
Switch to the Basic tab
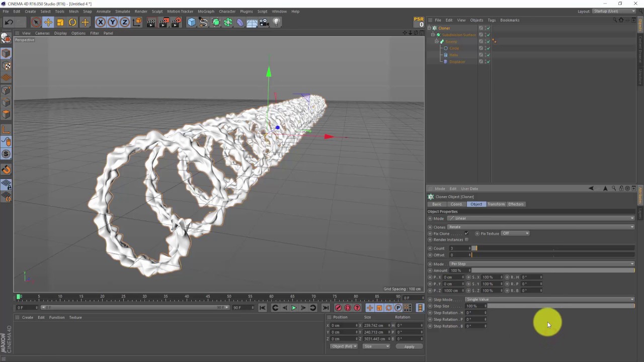437,204
